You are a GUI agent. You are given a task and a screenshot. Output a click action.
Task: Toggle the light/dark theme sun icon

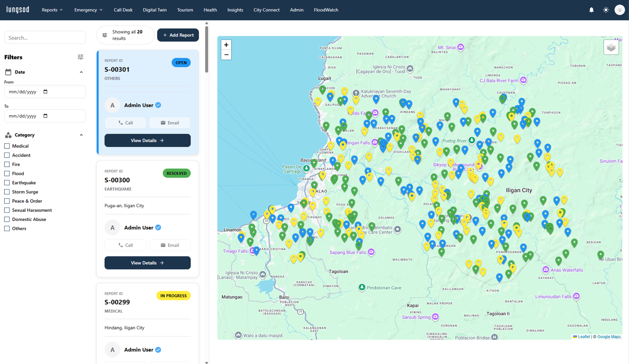tap(606, 10)
